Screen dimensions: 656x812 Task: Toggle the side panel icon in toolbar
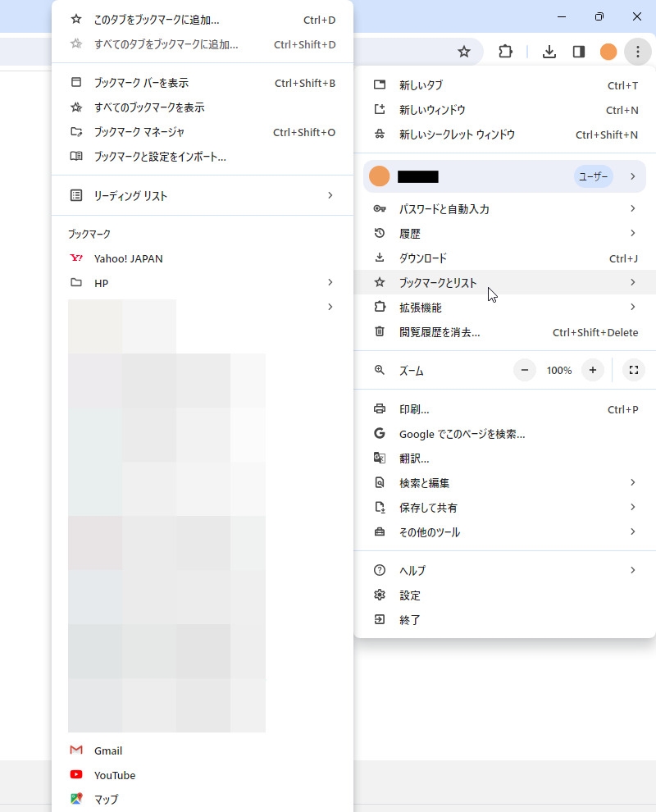(579, 52)
